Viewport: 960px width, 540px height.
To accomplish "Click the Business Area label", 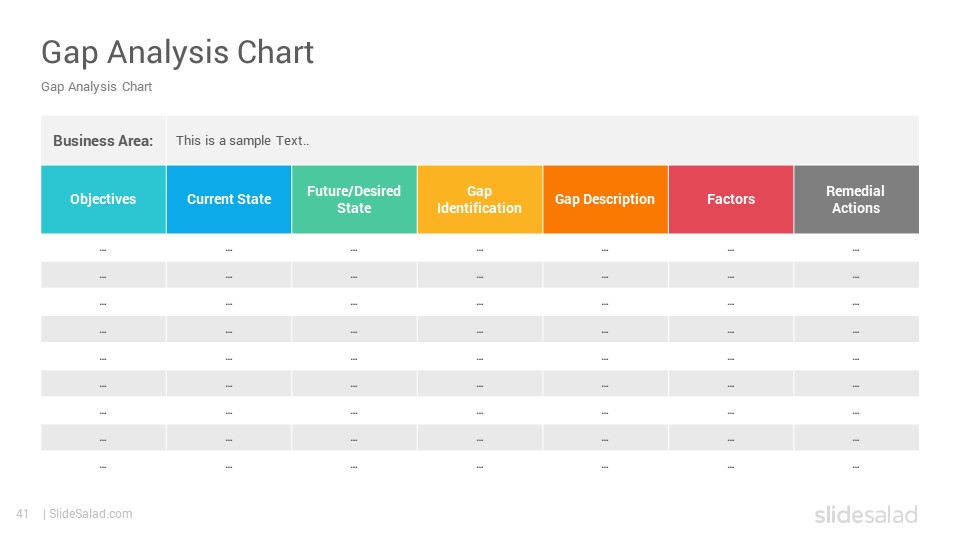I will pos(103,141).
